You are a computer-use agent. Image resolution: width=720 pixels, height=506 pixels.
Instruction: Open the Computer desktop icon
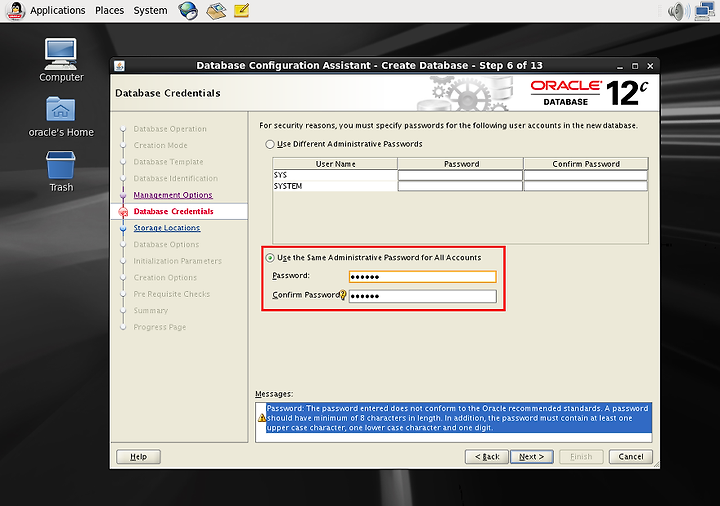(x=61, y=54)
